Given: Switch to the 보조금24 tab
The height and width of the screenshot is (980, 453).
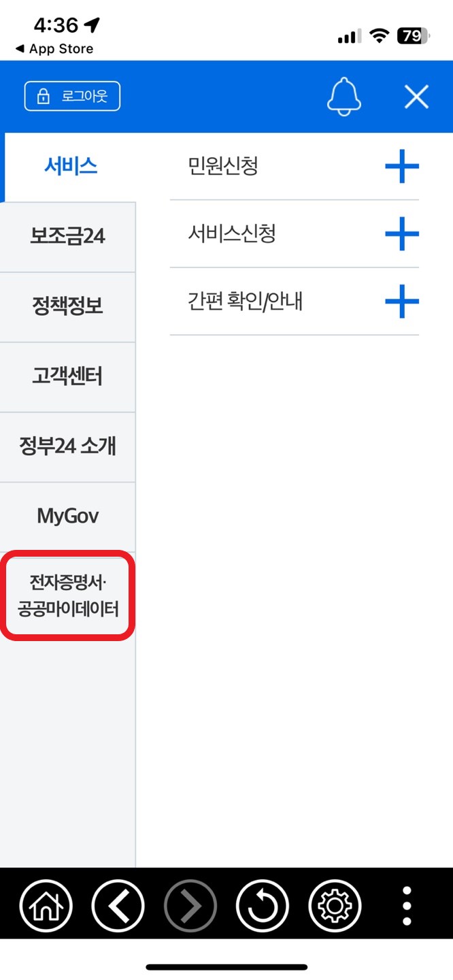Looking at the screenshot, I should pos(68,237).
